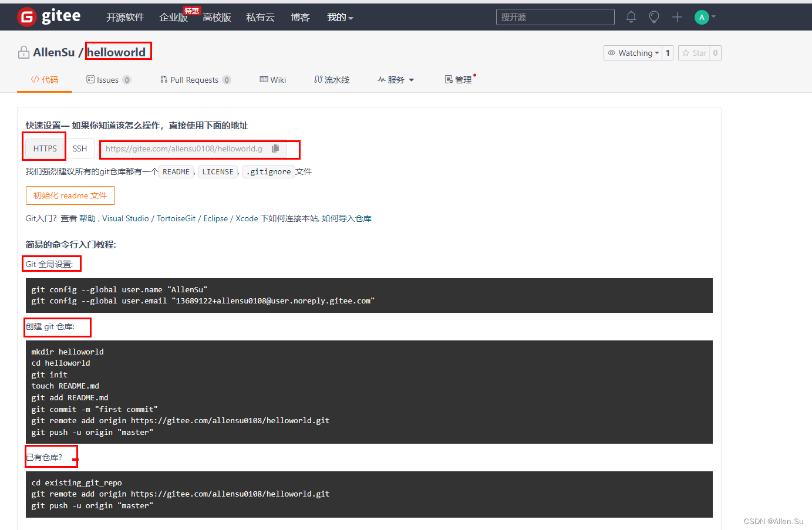Open the 开源软件 menu item
812x530 pixels.
pos(125,18)
